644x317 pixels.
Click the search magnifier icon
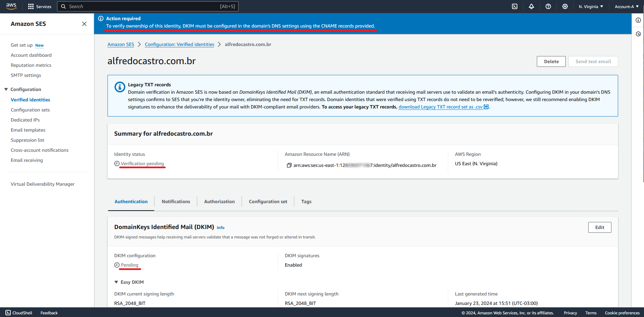pyautogui.click(x=63, y=6)
